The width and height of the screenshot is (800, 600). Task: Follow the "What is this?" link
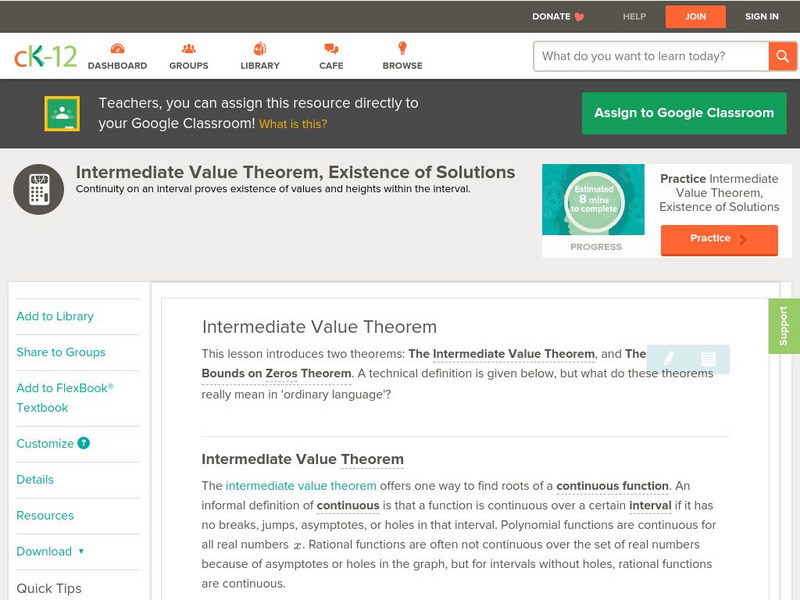[293, 125]
